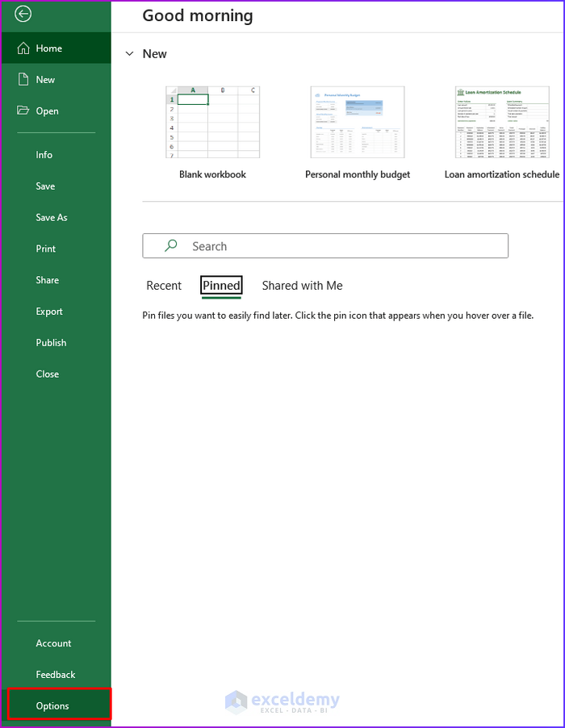The image size is (565, 728).
Task: Open the Account page
Action: coord(53,643)
